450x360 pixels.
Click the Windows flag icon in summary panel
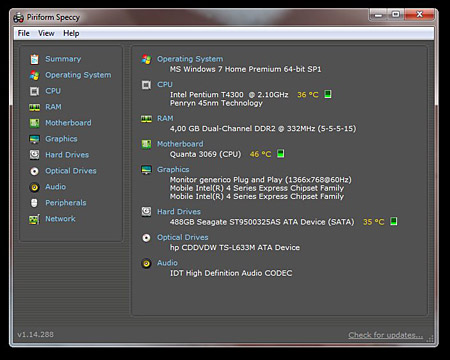tap(146, 59)
